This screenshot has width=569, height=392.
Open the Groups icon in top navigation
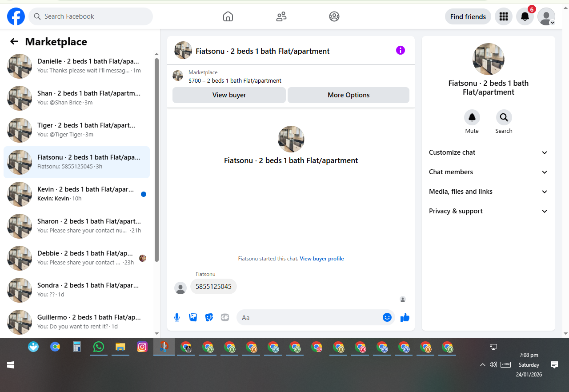point(334,16)
